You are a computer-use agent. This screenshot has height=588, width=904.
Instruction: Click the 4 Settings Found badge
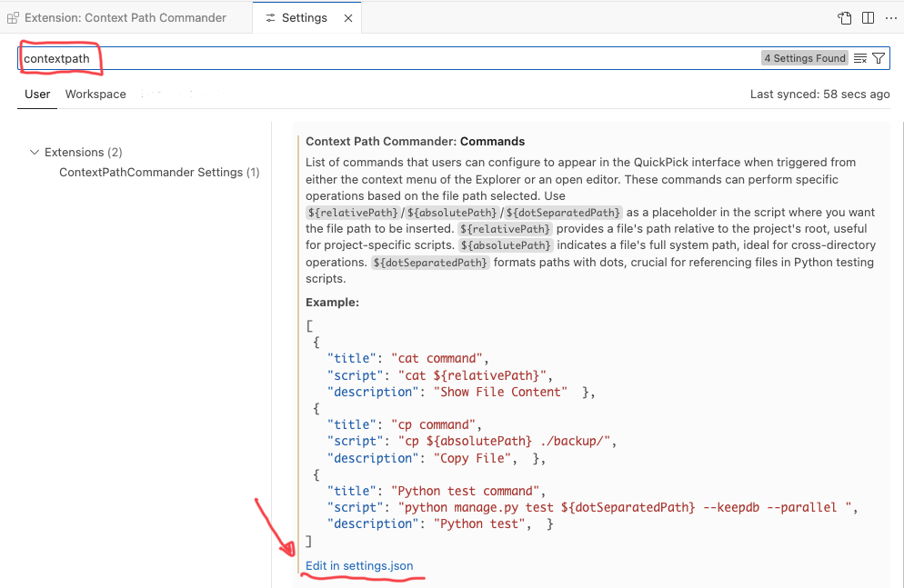coord(805,58)
